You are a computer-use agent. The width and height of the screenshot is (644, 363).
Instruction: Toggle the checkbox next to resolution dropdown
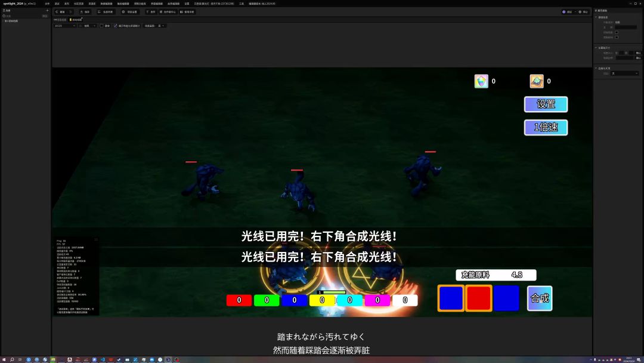coord(102,26)
